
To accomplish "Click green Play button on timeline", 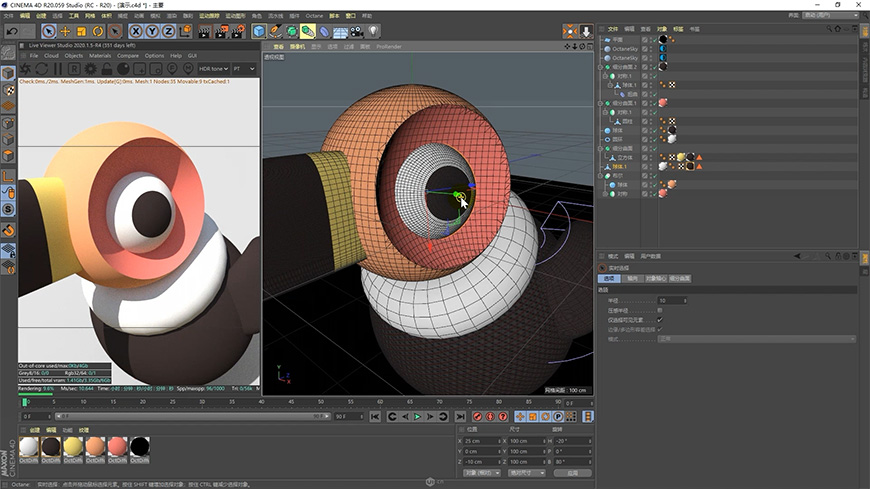I will [417, 416].
